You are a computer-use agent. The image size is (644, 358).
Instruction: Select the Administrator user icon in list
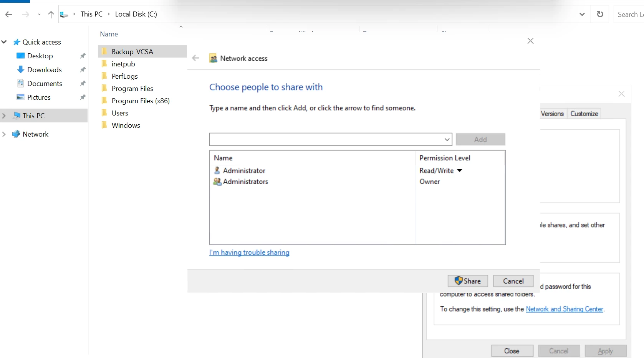tap(217, 170)
